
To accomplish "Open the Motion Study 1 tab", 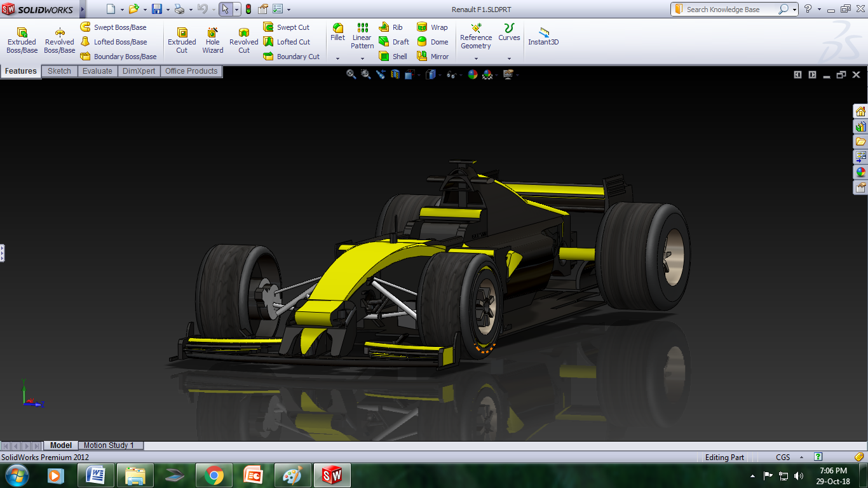I will click(x=109, y=445).
